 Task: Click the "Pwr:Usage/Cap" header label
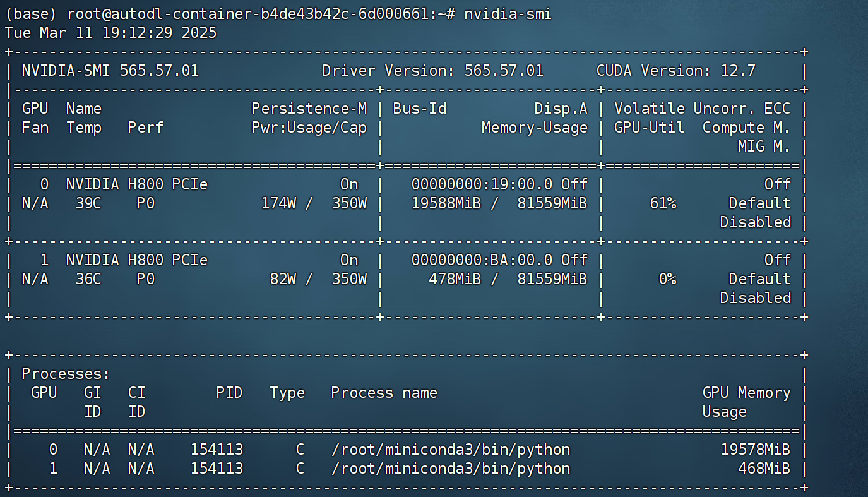[309, 128]
